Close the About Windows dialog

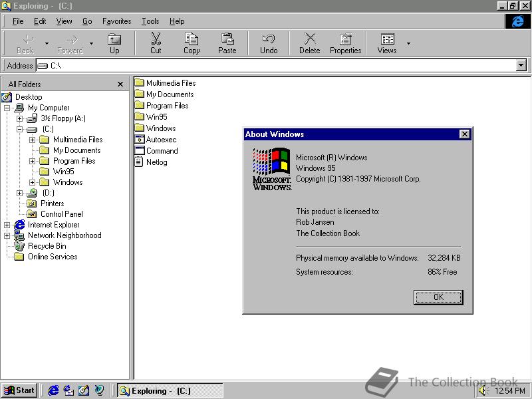[x=464, y=134]
